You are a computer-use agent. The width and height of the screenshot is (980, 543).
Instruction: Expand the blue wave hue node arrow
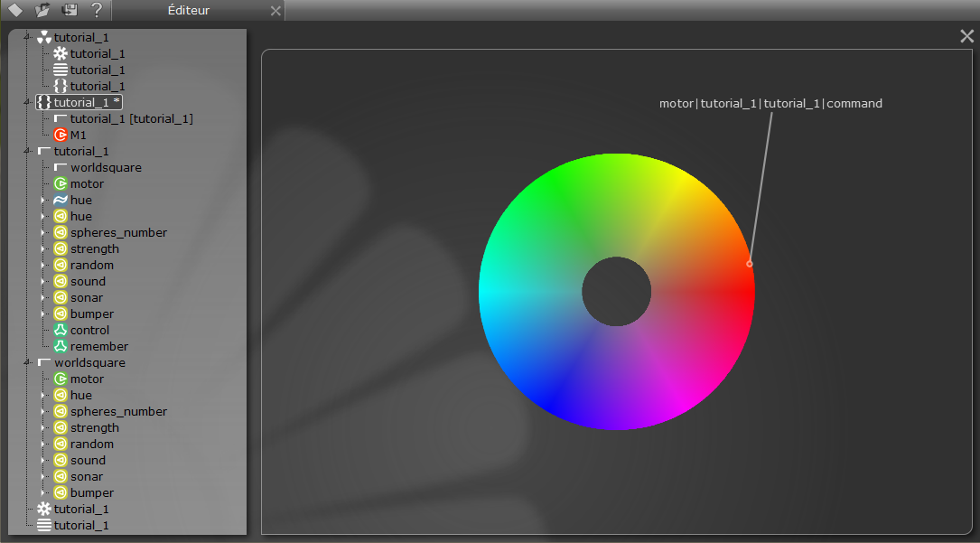point(43,200)
